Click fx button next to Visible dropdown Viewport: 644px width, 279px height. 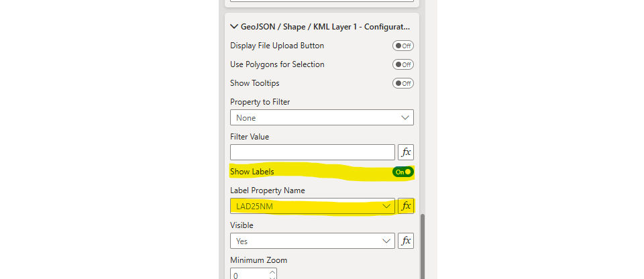click(x=405, y=241)
